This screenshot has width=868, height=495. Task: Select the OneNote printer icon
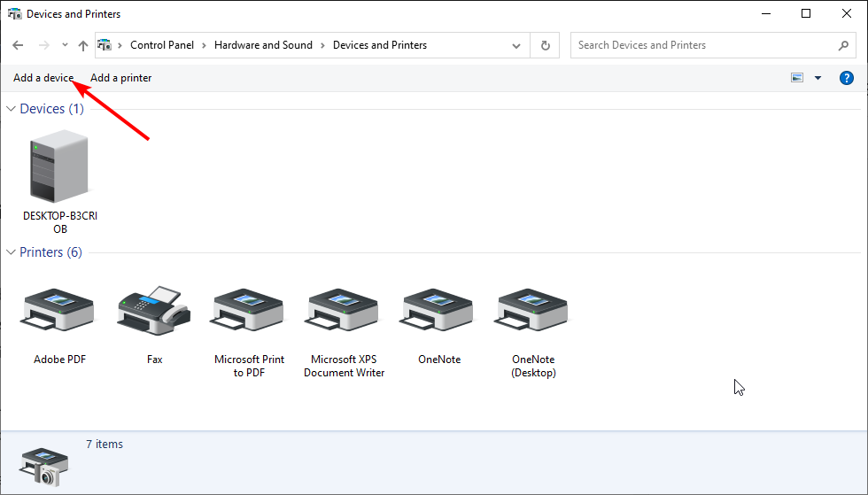coord(436,310)
